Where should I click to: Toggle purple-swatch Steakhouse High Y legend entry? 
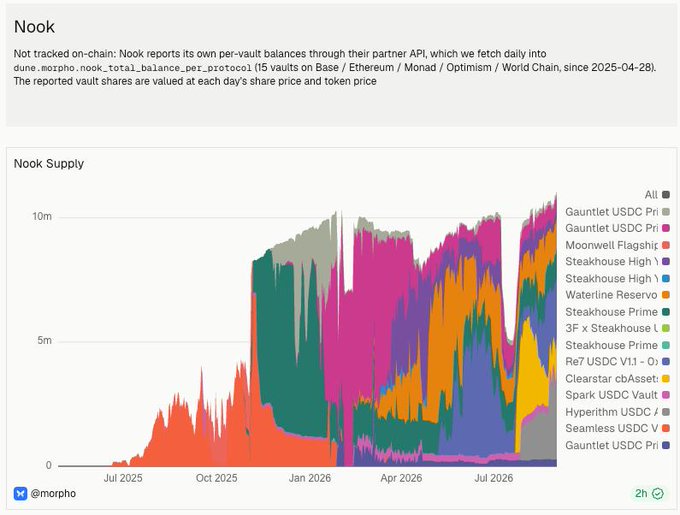tap(617, 261)
